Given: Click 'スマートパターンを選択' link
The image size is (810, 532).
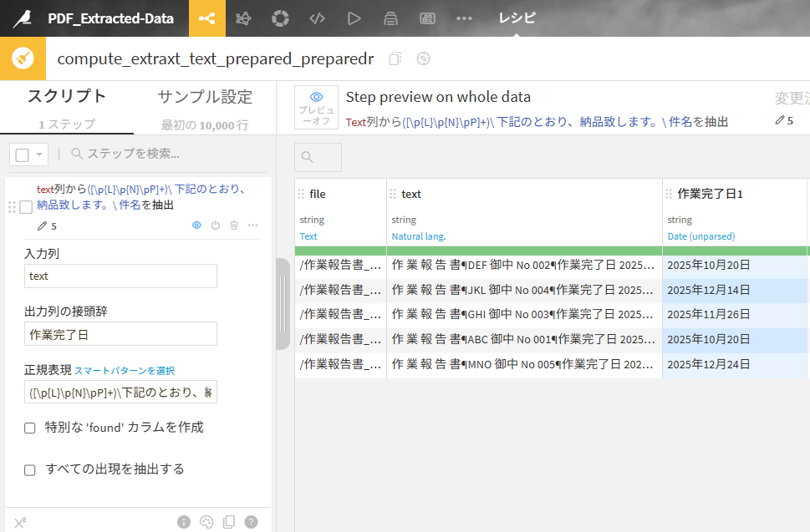Looking at the screenshot, I should 125,371.
